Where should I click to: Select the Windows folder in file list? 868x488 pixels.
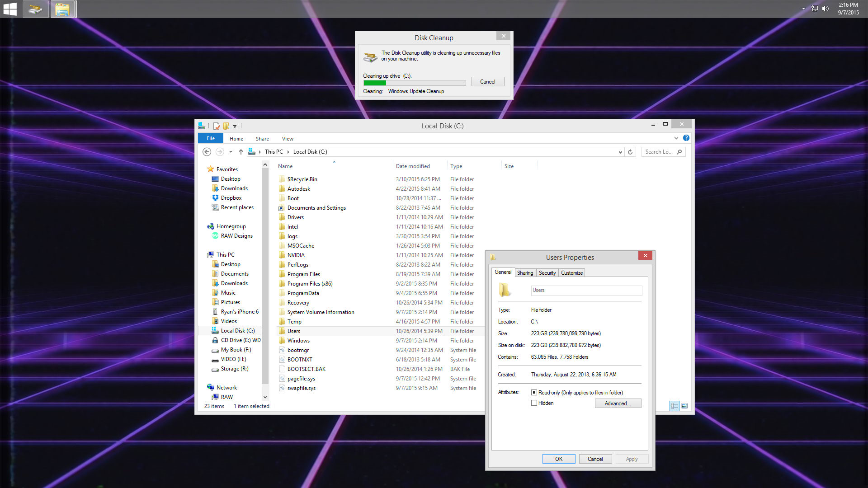[298, 341]
